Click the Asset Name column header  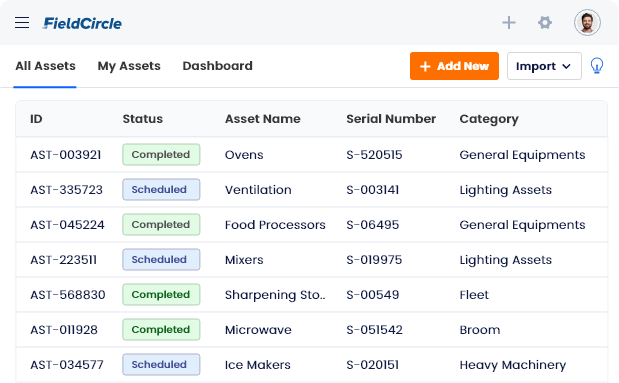pyautogui.click(x=263, y=119)
